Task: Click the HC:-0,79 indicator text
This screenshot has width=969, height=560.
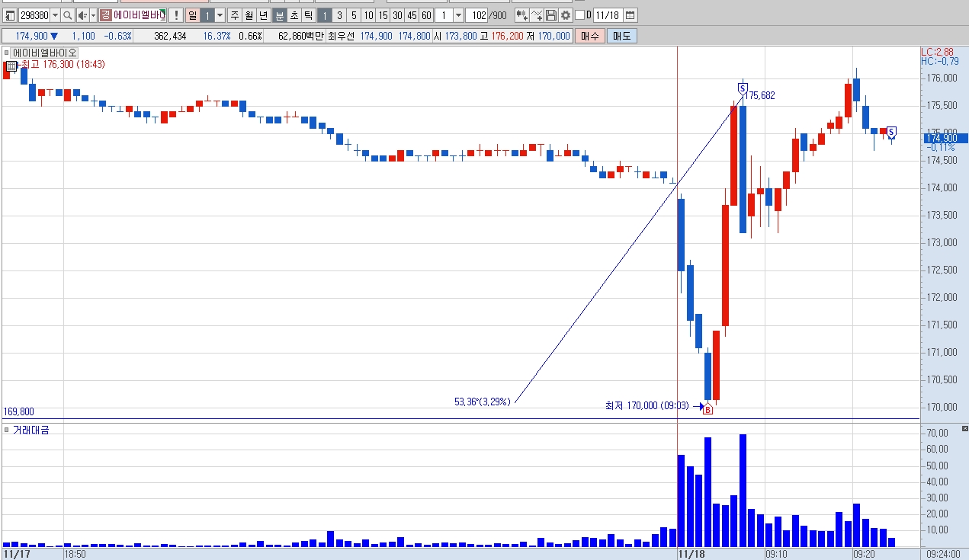Action: pyautogui.click(x=940, y=61)
